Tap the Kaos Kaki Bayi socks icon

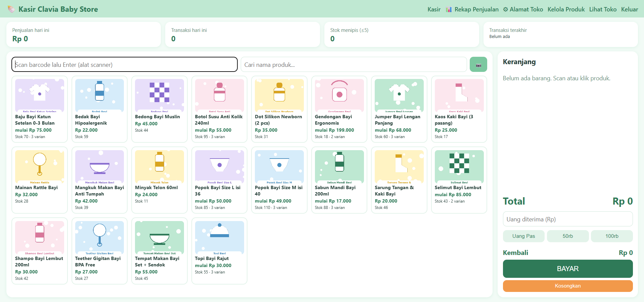(x=459, y=95)
